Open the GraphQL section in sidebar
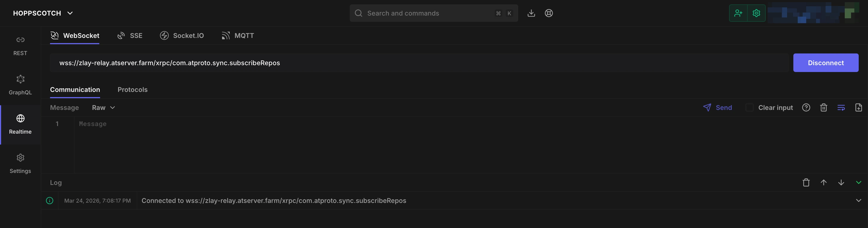The width and height of the screenshot is (868, 228). (20, 85)
